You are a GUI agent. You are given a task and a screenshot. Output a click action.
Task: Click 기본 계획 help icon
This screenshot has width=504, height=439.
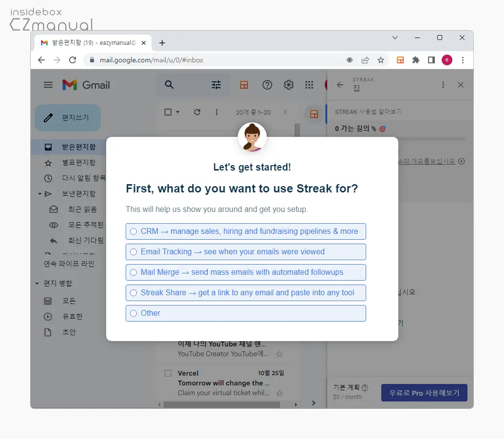point(365,387)
